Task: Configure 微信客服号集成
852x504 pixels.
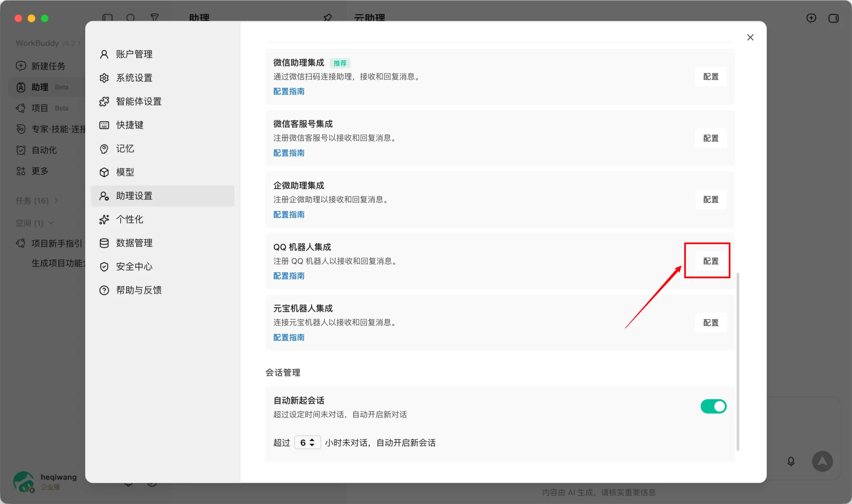Action: tap(711, 138)
